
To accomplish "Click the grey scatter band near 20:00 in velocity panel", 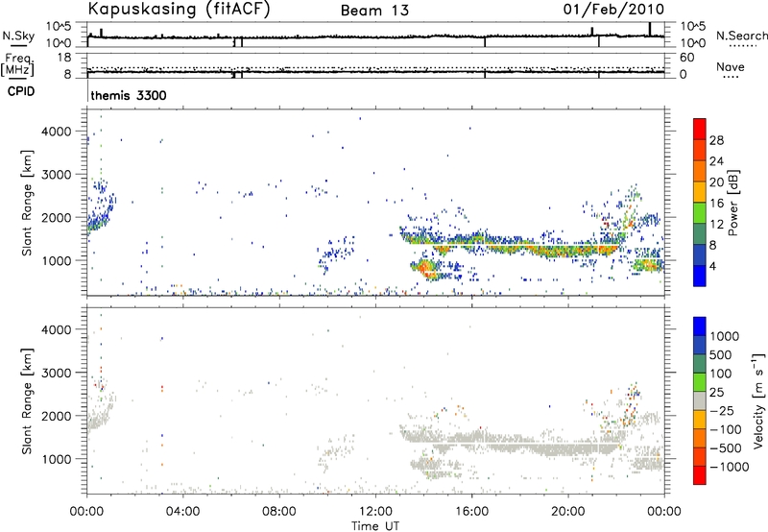I will click(x=568, y=447).
